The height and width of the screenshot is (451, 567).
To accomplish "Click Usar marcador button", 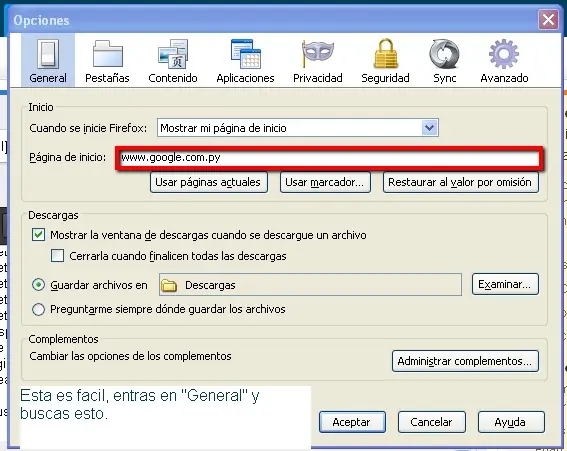I will [325, 182].
